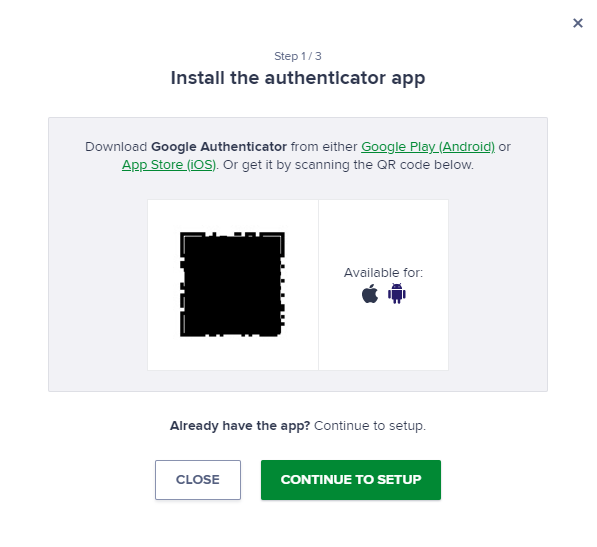The width and height of the screenshot is (597, 547).
Task: Click the white margin below the QR code
Action: (x=232, y=354)
